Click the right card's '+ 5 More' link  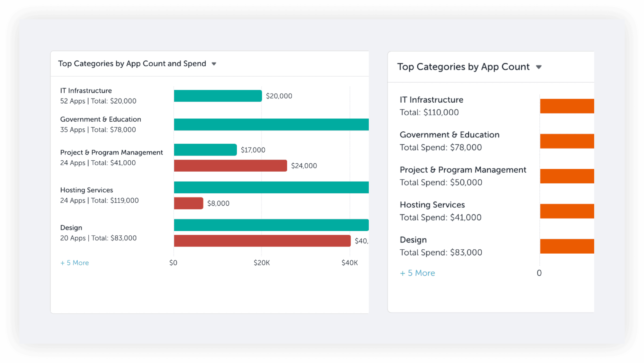tap(417, 273)
